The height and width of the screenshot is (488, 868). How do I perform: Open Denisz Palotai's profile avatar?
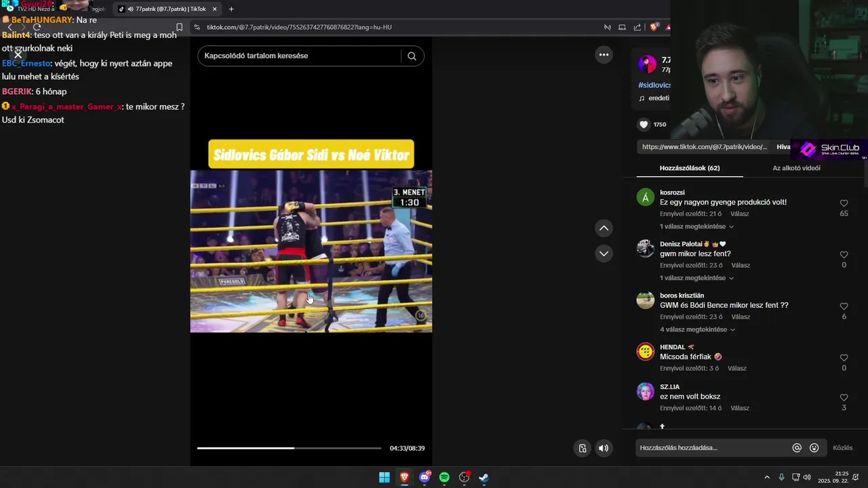click(646, 249)
